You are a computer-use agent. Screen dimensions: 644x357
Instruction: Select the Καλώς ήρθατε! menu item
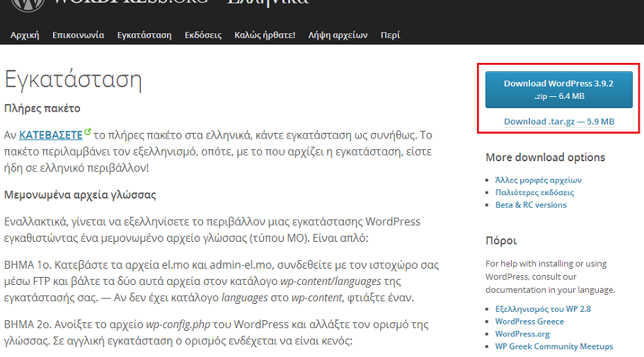click(265, 35)
